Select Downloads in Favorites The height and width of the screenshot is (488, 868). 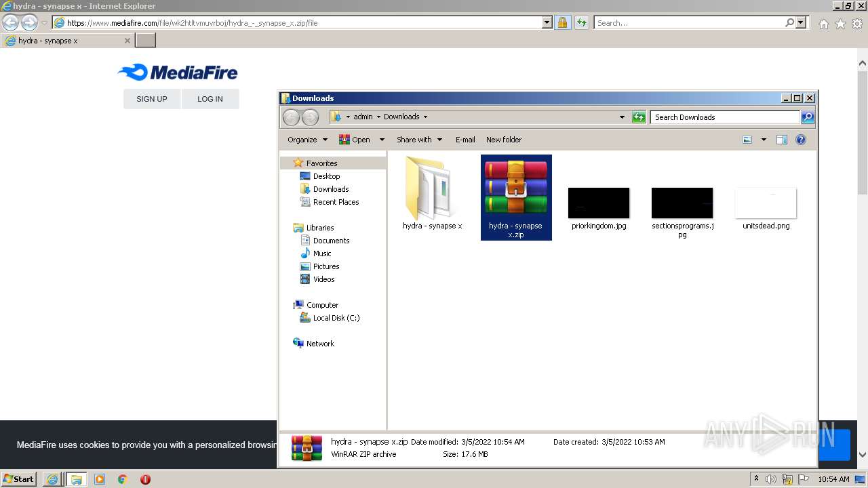click(x=331, y=189)
